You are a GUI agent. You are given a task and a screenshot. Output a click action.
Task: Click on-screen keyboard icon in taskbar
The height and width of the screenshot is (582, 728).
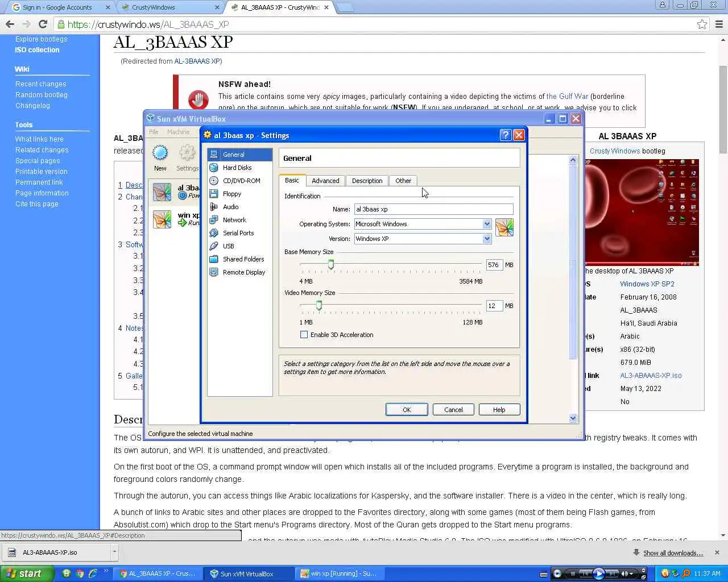544,574
